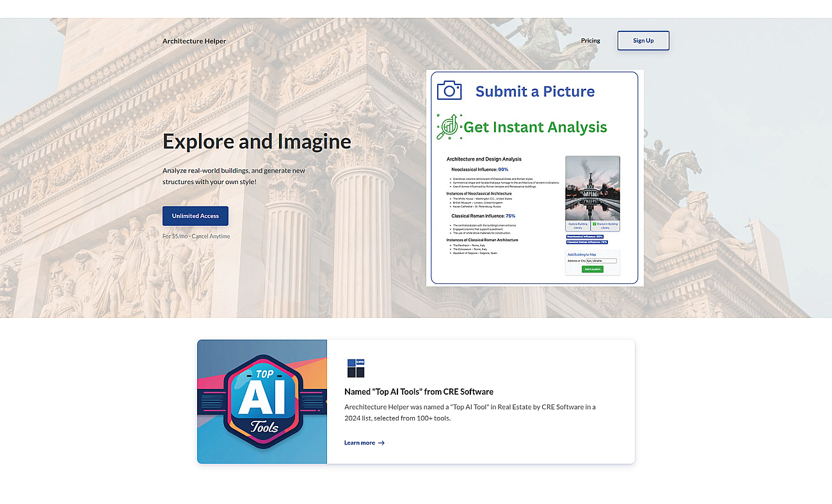Click Explore Building Library in the preview
832x504 pixels.
578,226
